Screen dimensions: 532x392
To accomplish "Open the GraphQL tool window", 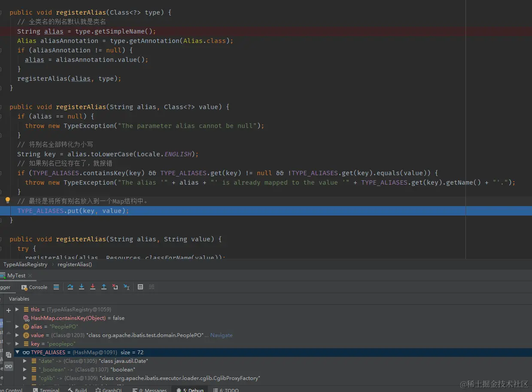I will [x=109, y=390].
